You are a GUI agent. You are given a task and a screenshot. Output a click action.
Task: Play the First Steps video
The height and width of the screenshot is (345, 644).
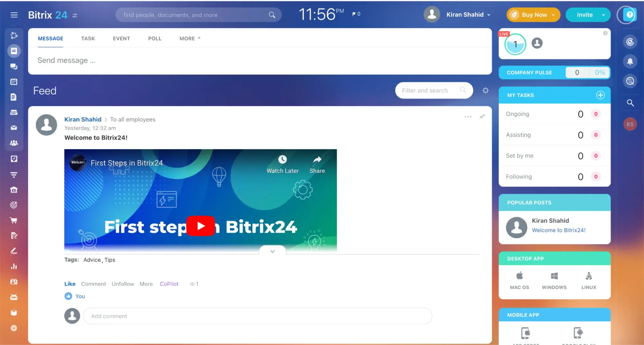pyautogui.click(x=201, y=226)
